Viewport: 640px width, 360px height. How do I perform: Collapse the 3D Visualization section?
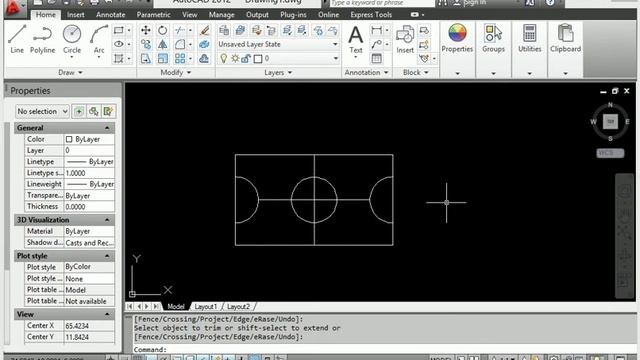pos(107,220)
